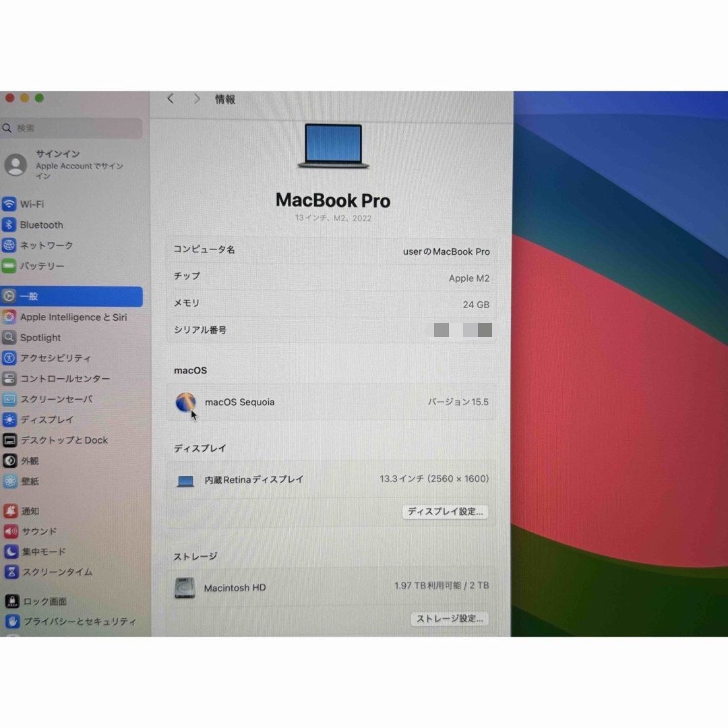Screen dimensions: 728x728
Task: Open ディスプレイ sun icon in sidebar
Action: pyautogui.click(x=9, y=420)
